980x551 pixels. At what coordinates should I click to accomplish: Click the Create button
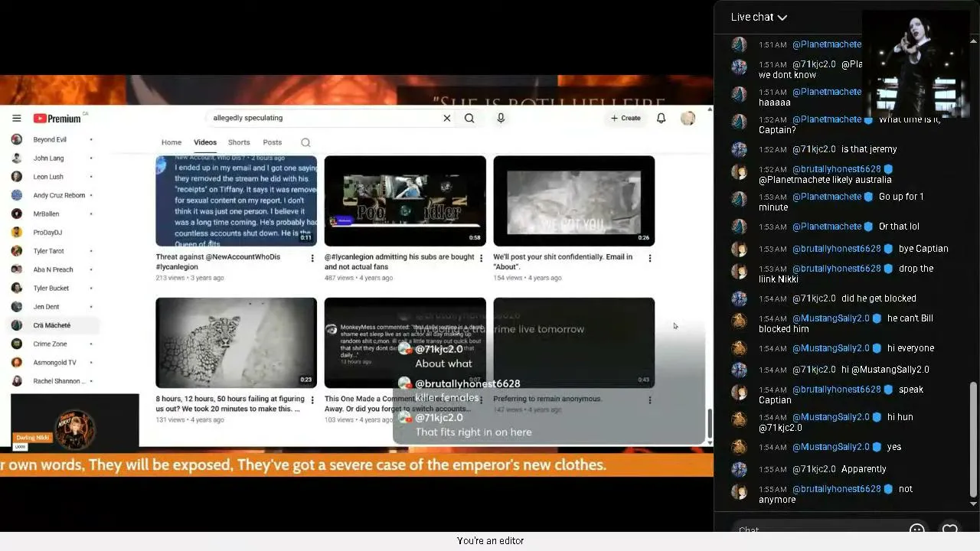tap(626, 118)
